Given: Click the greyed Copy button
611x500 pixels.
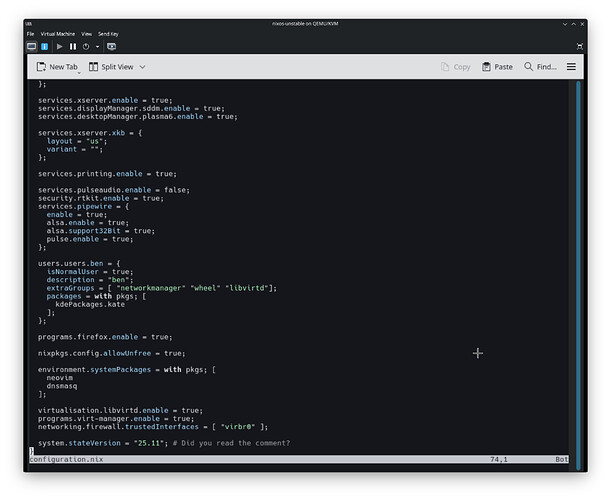Looking at the screenshot, I should click(x=456, y=67).
